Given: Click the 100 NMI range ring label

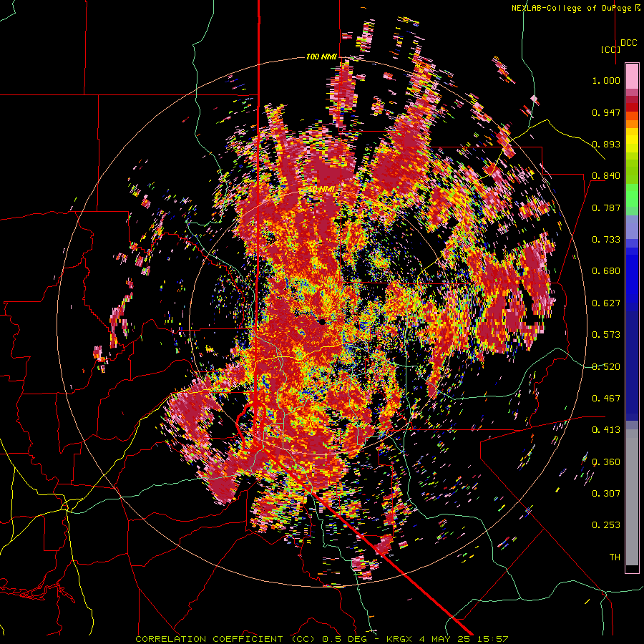Looking at the screenshot, I should 321,57.
